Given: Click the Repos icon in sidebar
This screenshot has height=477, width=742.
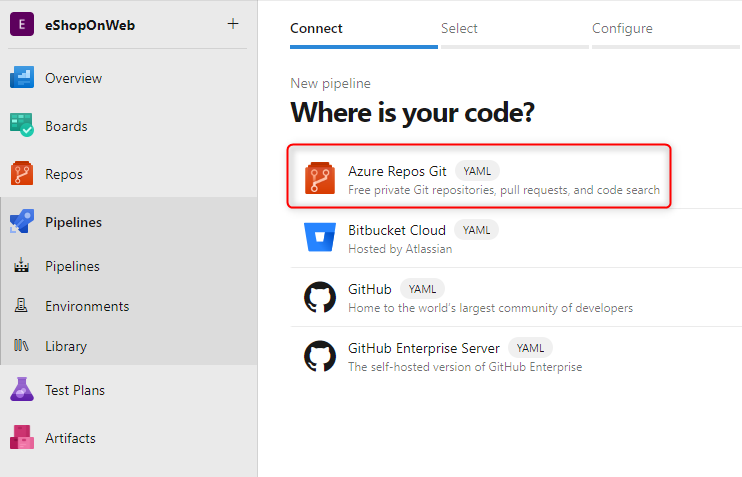Looking at the screenshot, I should 22,174.
